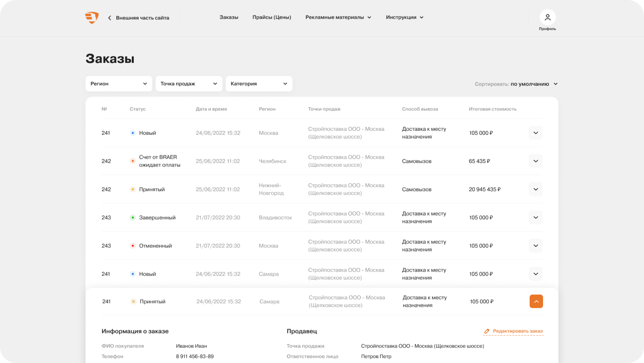Click the Редактировать заказ link
The height and width of the screenshot is (363, 644).
click(x=517, y=331)
